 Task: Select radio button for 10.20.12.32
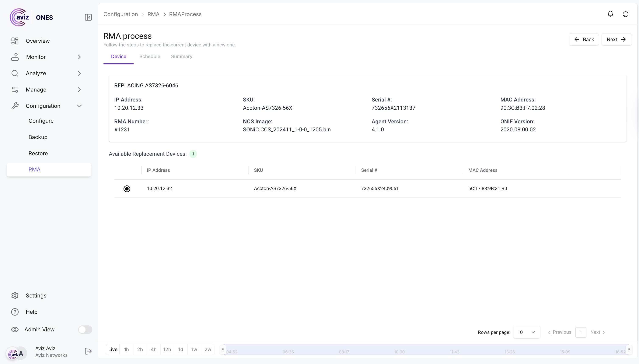127,189
